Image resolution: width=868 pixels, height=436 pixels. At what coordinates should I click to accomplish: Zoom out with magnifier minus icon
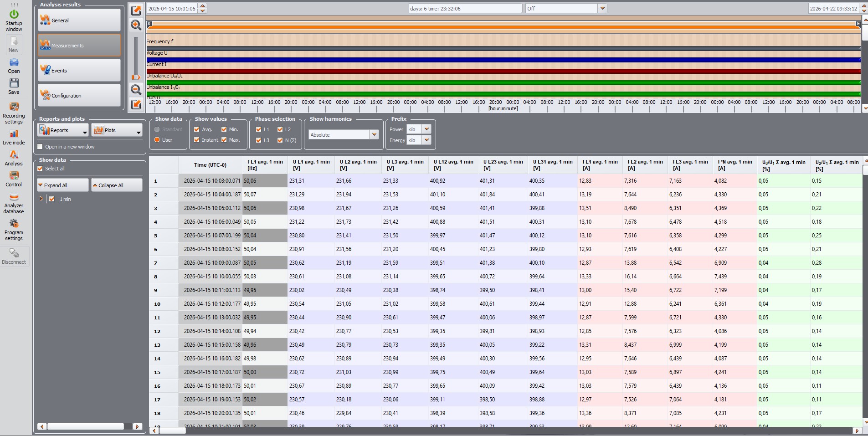click(x=136, y=90)
